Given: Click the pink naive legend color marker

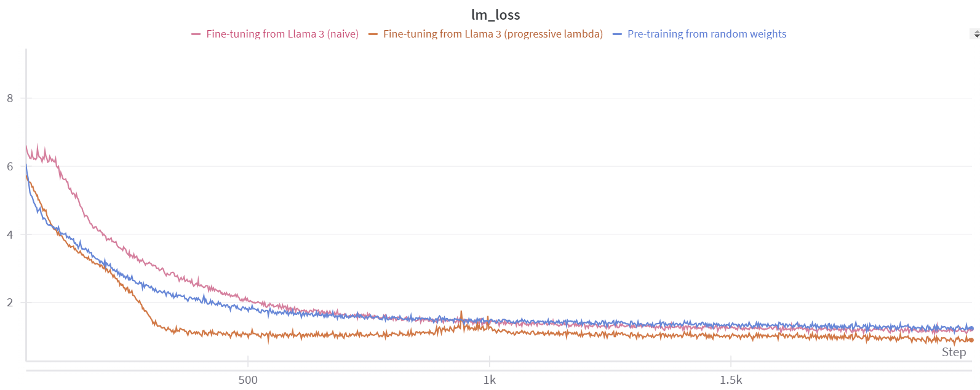Looking at the screenshot, I should 196,34.
